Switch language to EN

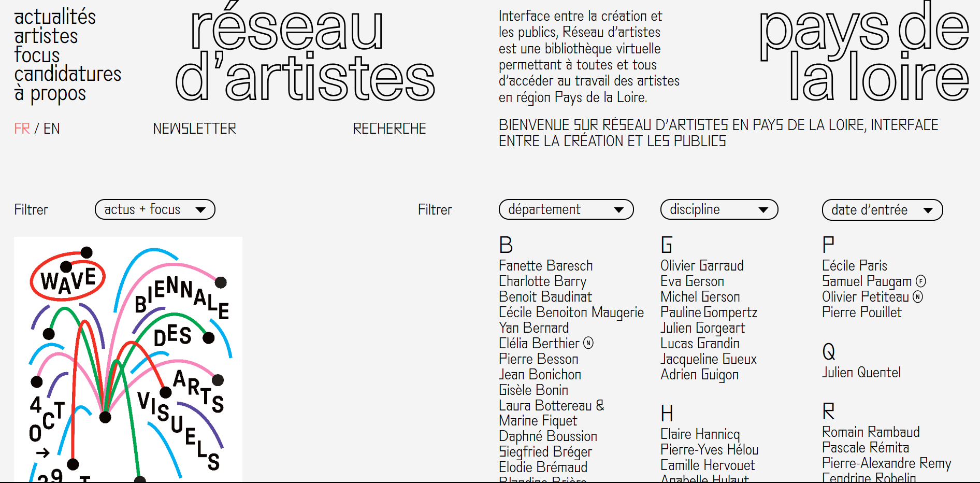(x=51, y=129)
